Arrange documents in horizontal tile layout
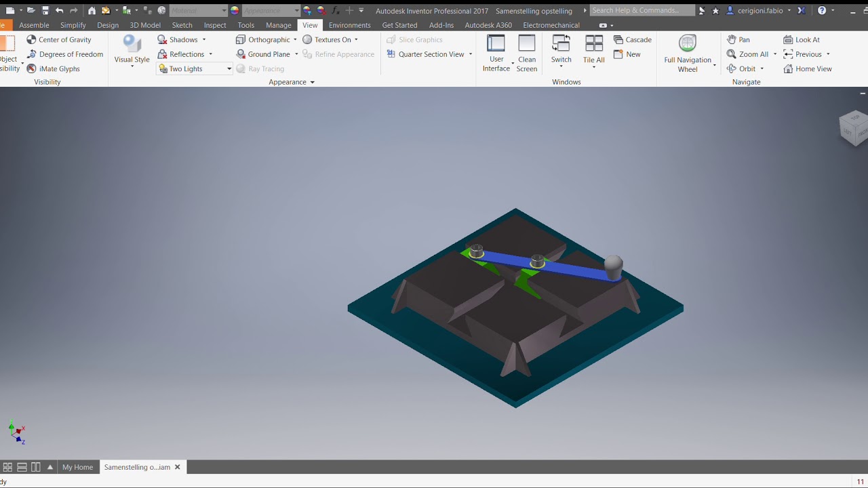This screenshot has height=488, width=868. (22, 467)
